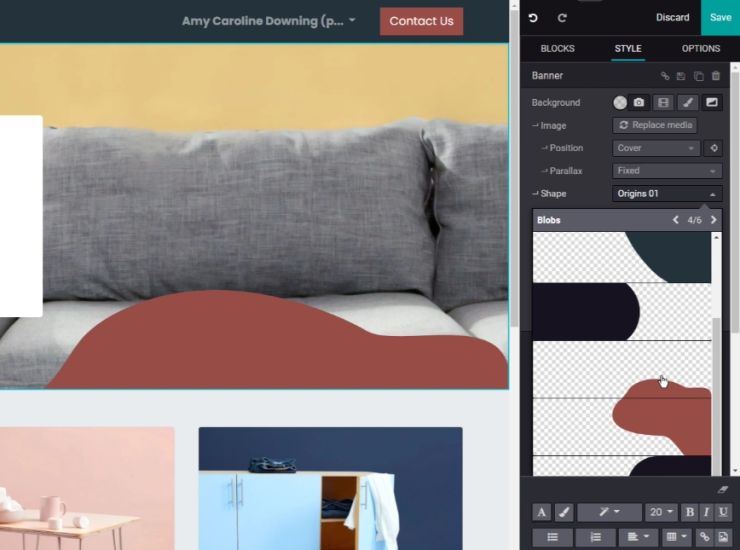Select the dark teal corner blob shape

tap(622, 257)
